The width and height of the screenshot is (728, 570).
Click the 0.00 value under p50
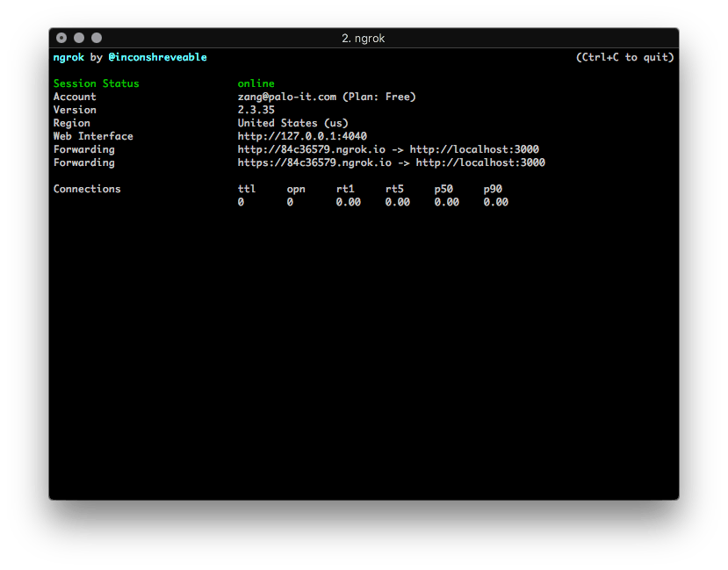[x=447, y=202]
